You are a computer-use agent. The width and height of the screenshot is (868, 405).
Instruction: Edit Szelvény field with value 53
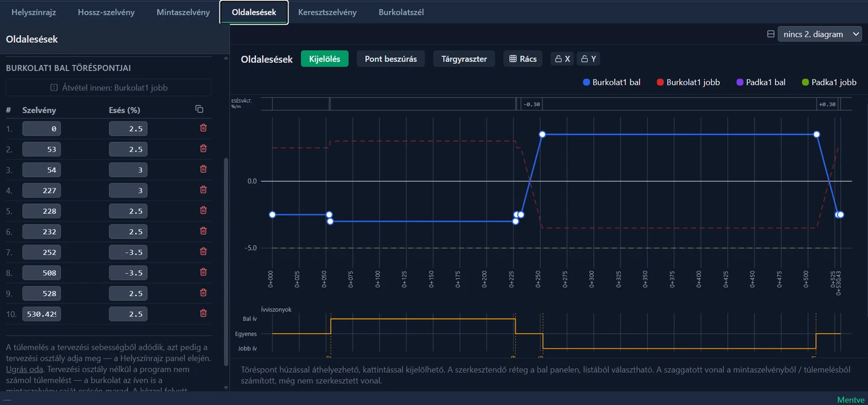tap(42, 149)
